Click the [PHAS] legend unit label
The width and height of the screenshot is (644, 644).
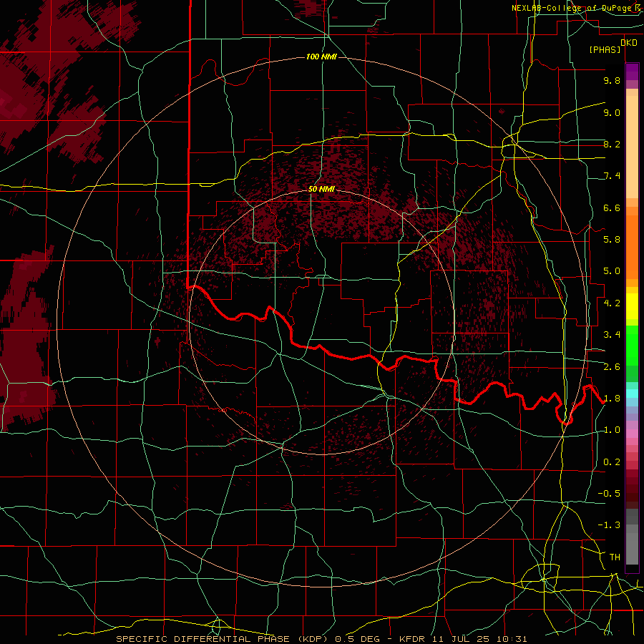pyautogui.click(x=605, y=49)
